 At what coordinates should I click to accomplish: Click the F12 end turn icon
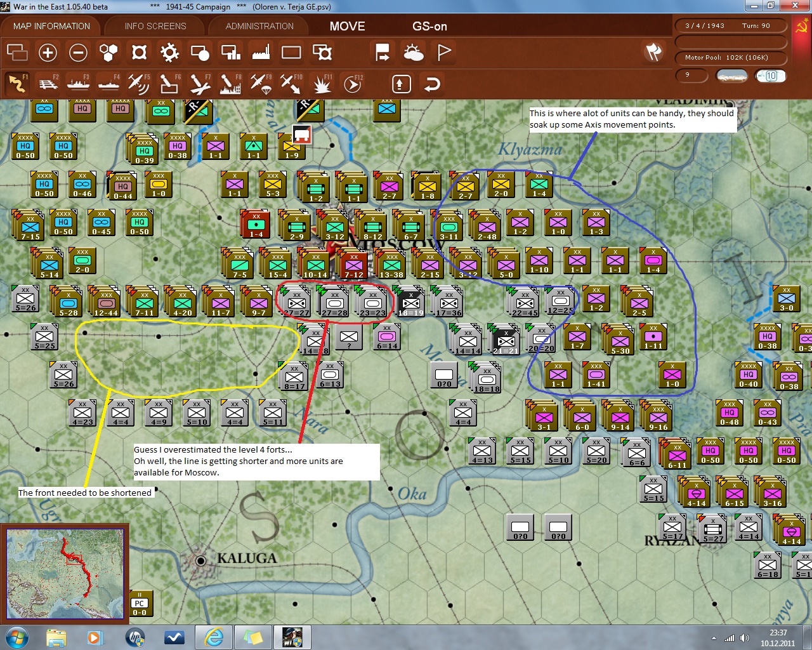point(353,83)
